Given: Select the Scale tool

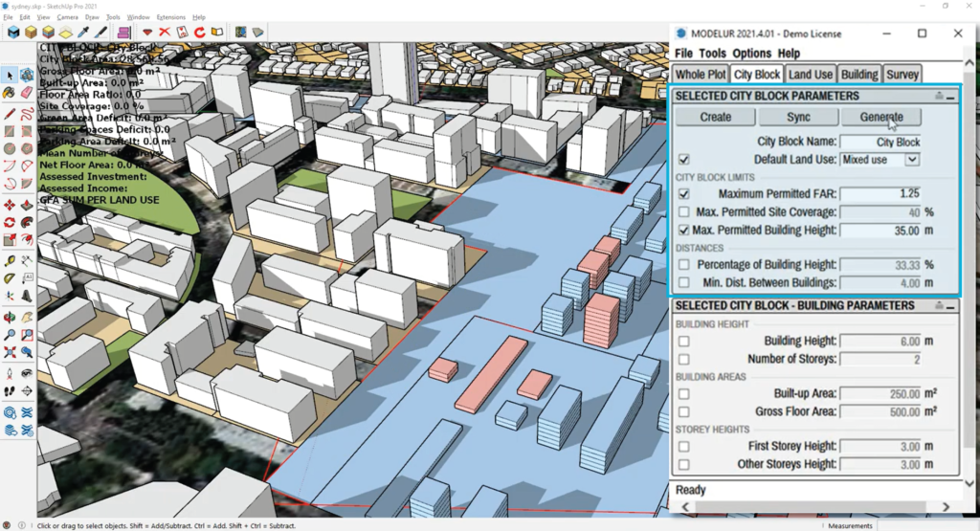Looking at the screenshot, I should coord(10,240).
